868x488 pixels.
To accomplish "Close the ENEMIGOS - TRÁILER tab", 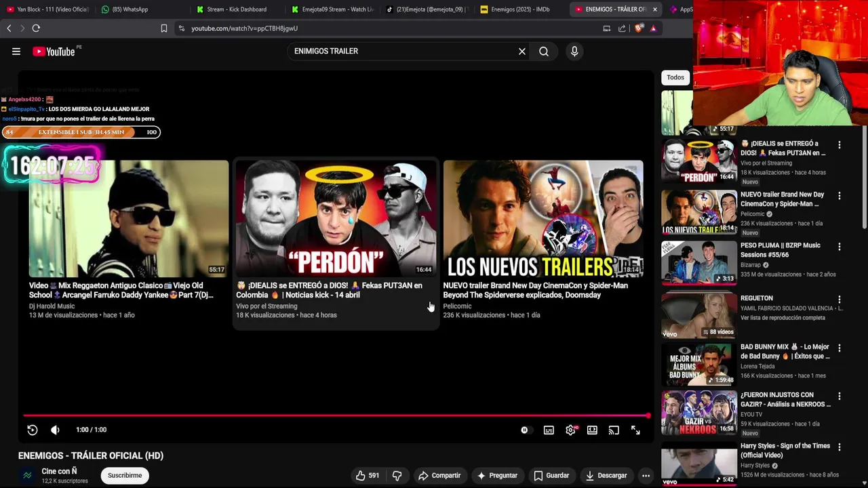I will click(654, 9).
